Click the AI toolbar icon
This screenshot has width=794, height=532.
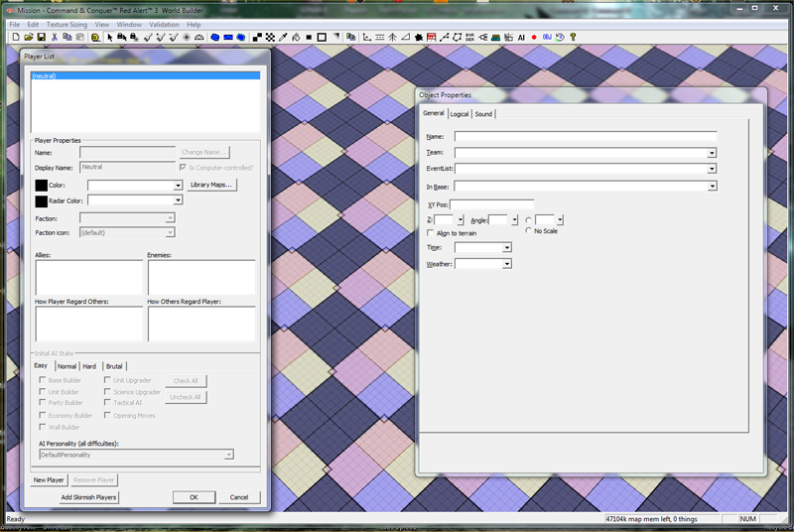521,37
